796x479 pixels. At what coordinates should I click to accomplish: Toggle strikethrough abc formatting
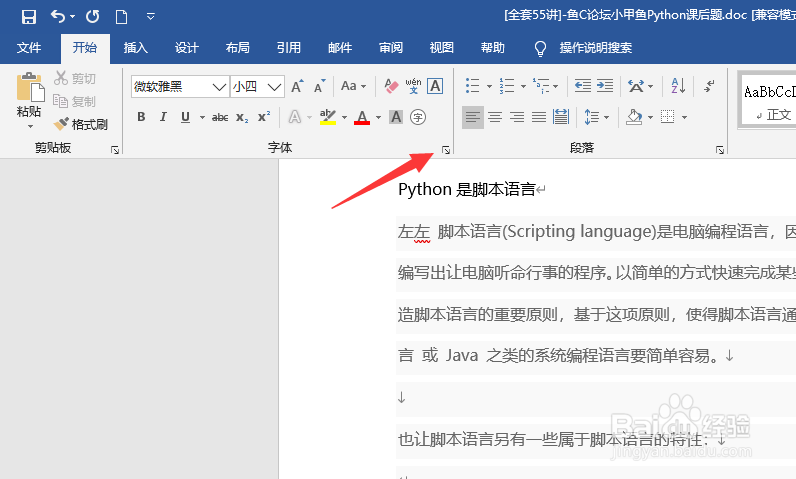point(220,117)
